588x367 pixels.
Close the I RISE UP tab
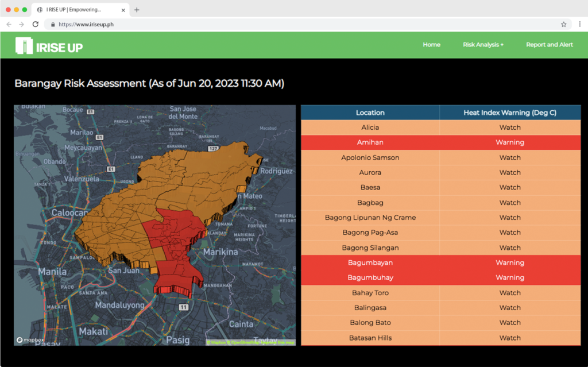[123, 10]
